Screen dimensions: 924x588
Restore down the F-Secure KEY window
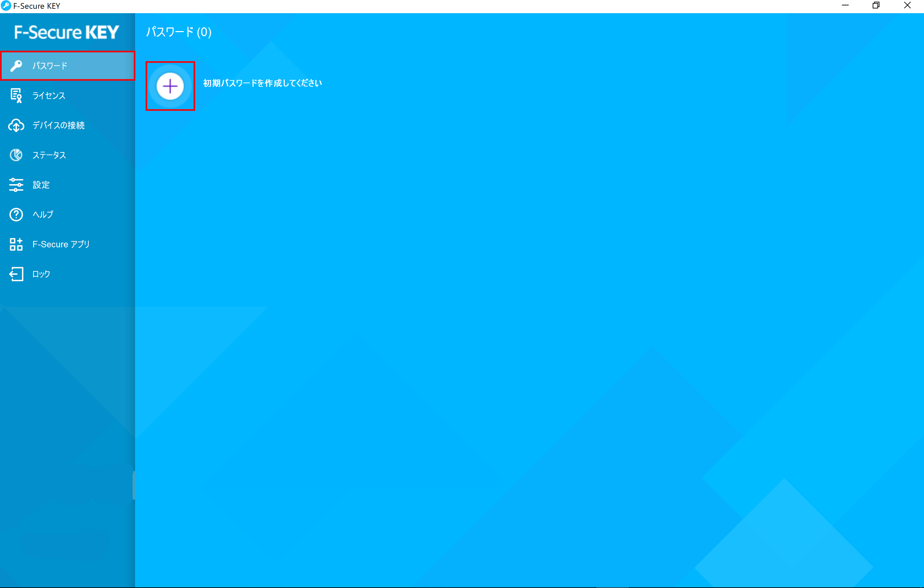pos(876,5)
